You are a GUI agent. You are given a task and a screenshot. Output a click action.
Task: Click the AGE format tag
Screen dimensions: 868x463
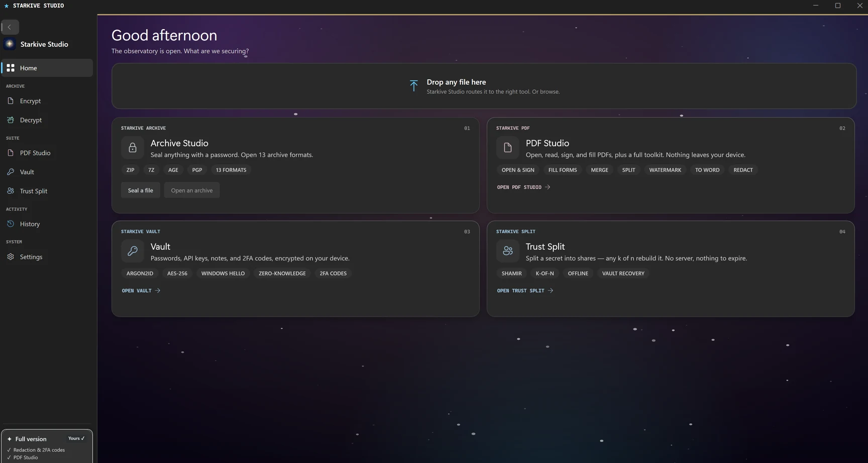pos(173,170)
